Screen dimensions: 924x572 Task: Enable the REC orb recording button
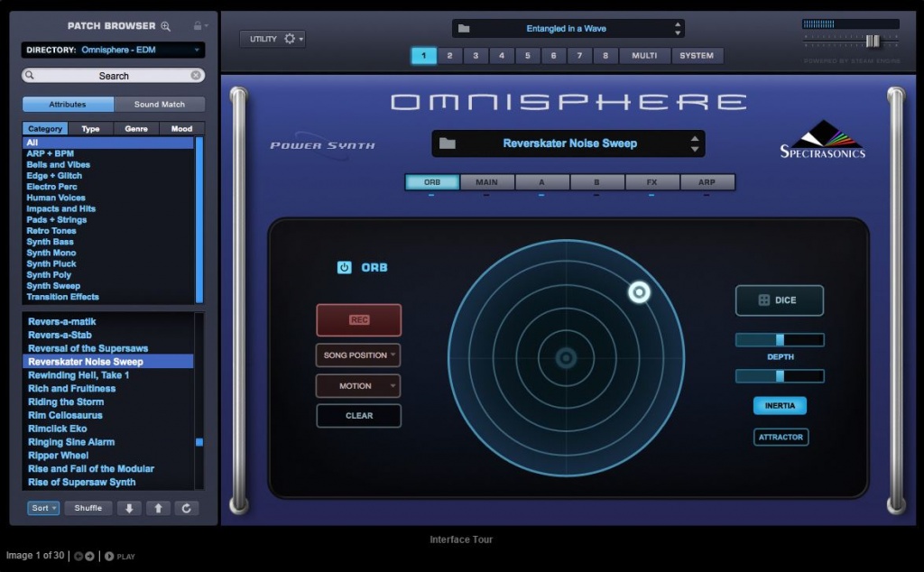pyautogui.click(x=359, y=320)
